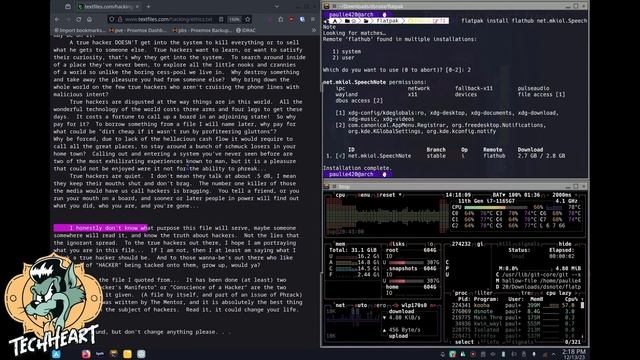This screenshot has width=640, height=360.
Task: Open the process 'filter' field in btop
Action: point(484,293)
